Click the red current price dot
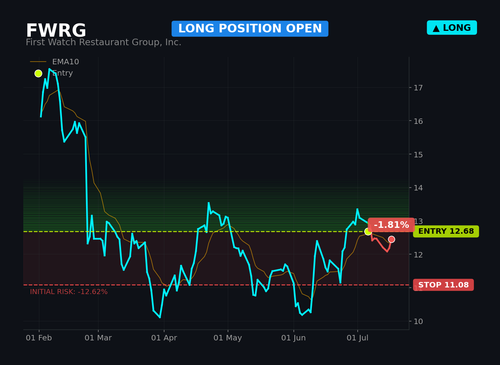This screenshot has height=365, width=500. tap(392, 239)
